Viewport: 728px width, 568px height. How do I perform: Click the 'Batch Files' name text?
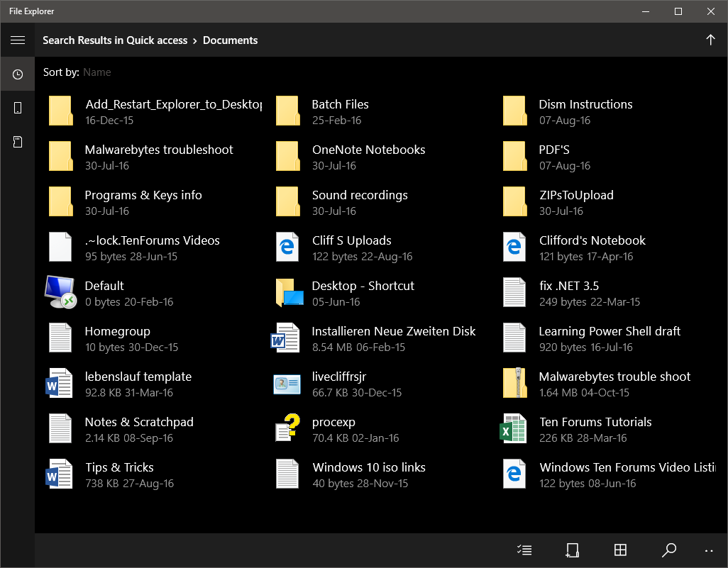(x=341, y=104)
